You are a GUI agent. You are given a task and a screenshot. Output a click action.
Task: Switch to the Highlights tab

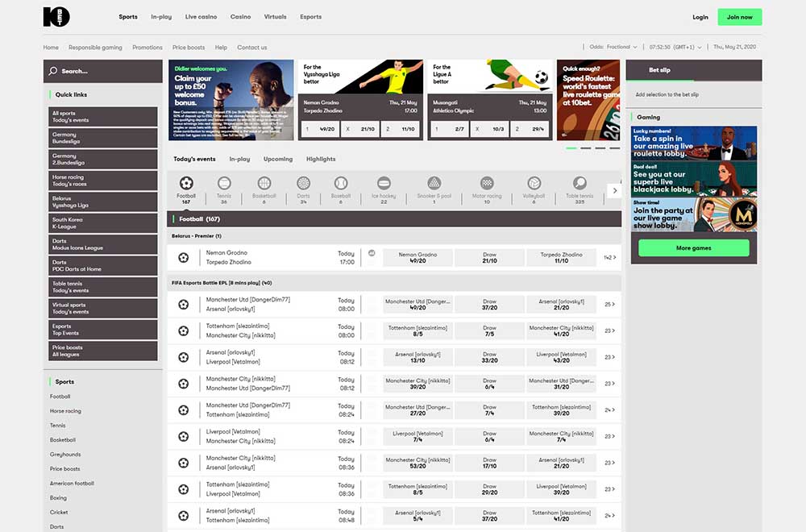(321, 160)
